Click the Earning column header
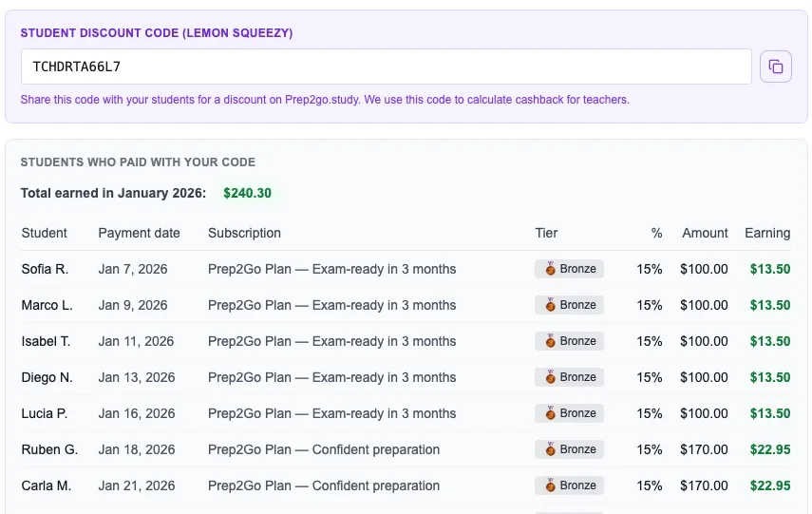Viewport: 812px width, 514px height. tap(767, 233)
